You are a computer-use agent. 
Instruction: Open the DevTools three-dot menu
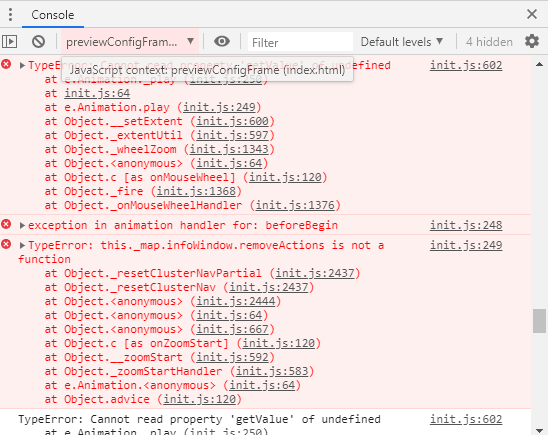[x=10, y=15]
